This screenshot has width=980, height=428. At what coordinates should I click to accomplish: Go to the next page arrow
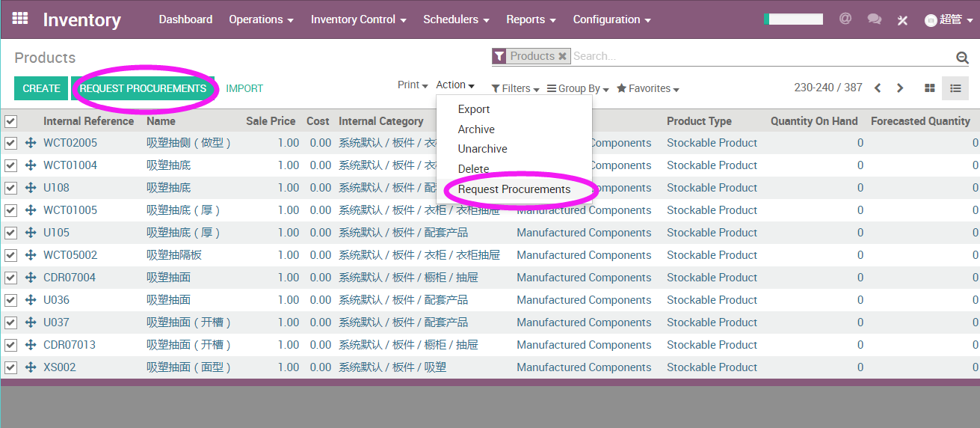(x=900, y=88)
